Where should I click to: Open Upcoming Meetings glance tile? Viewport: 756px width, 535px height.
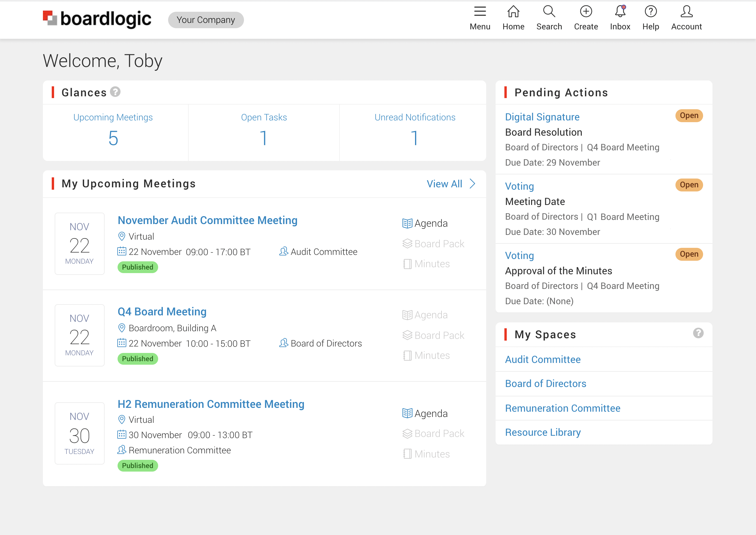(x=113, y=132)
